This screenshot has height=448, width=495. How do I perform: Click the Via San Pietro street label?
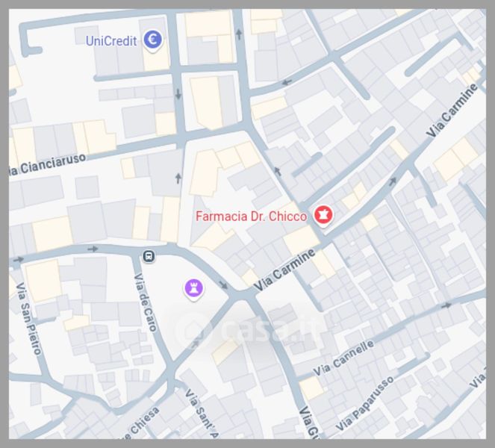[x=28, y=319]
